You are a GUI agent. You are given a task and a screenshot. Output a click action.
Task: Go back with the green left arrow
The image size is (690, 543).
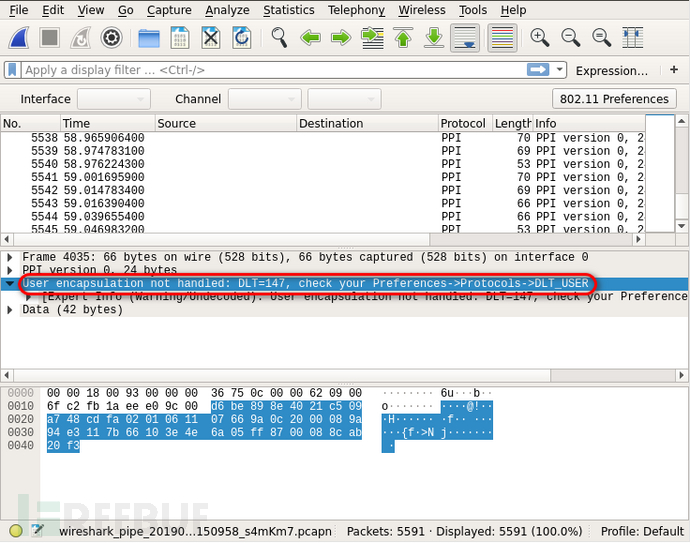[310, 38]
